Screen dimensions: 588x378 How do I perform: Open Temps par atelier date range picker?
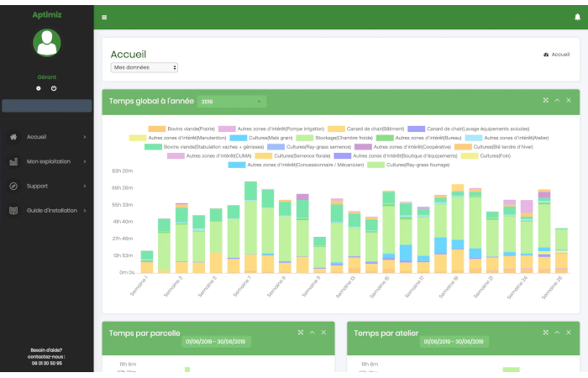click(454, 342)
